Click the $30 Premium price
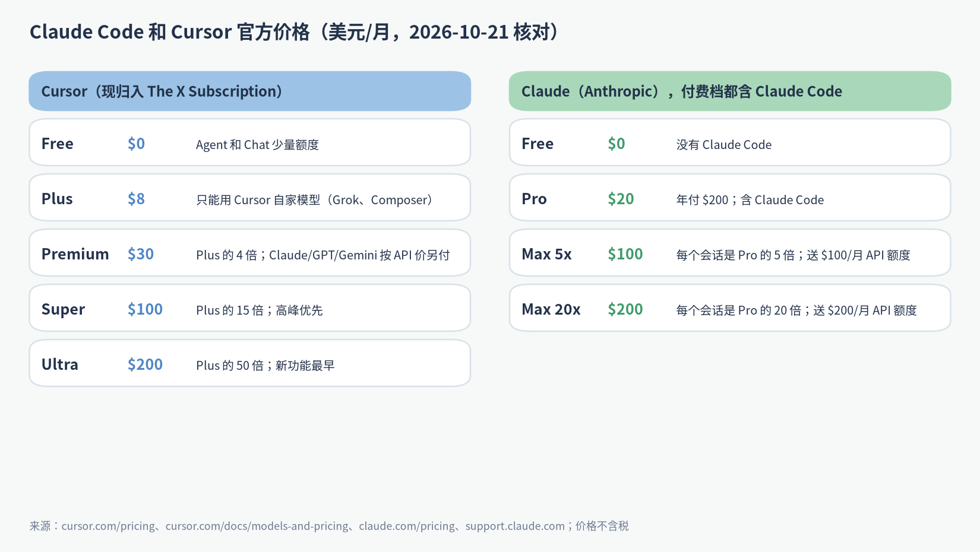The height and width of the screenshot is (552, 980). [141, 254]
